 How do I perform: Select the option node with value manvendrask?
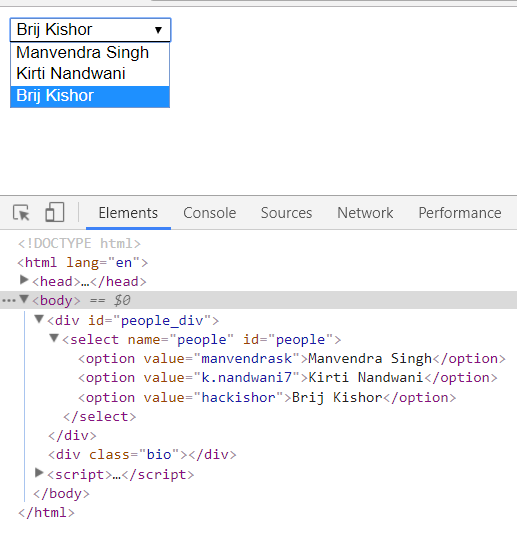coord(292,359)
